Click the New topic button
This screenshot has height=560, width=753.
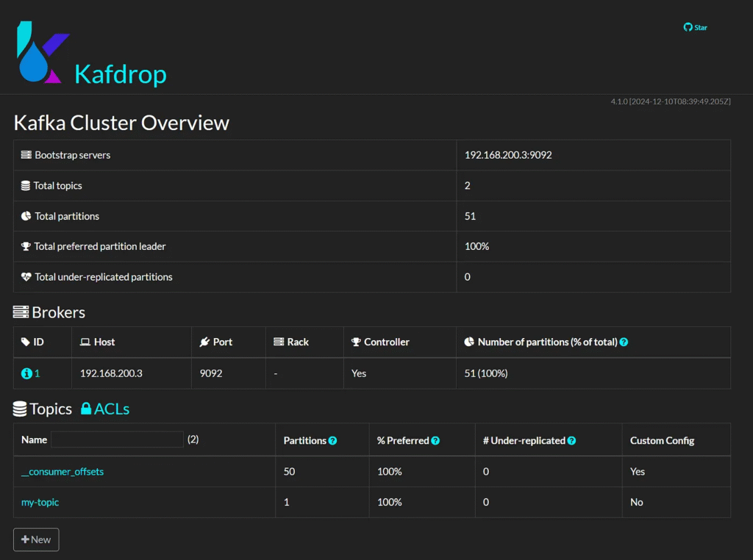pyautogui.click(x=36, y=539)
